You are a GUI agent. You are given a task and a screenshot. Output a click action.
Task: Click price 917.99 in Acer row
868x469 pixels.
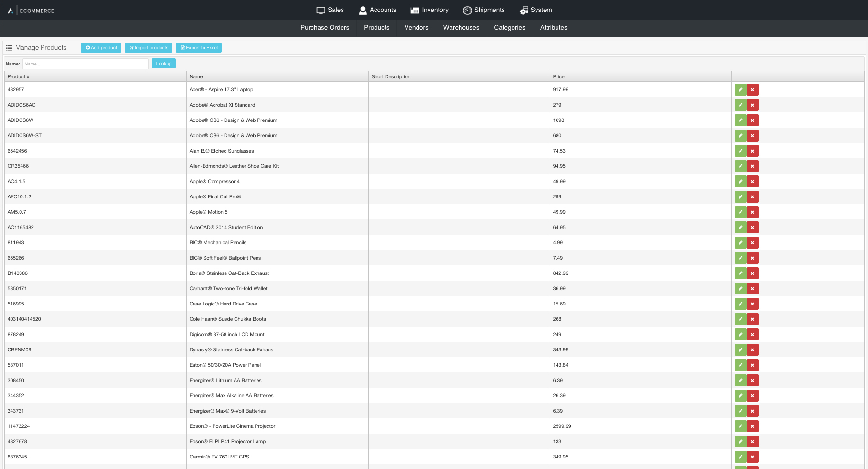(560, 90)
